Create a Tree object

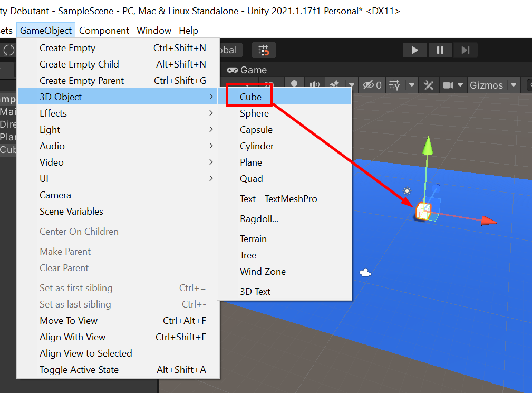click(x=284, y=255)
